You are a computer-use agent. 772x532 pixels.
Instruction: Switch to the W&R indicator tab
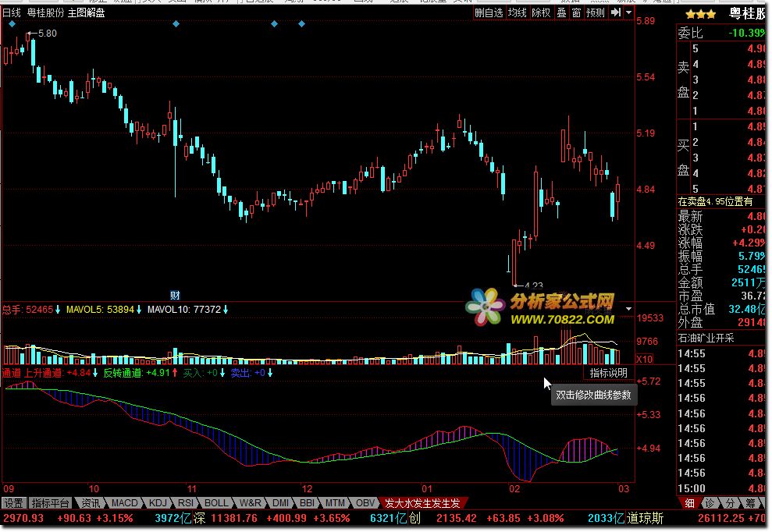pyautogui.click(x=250, y=503)
